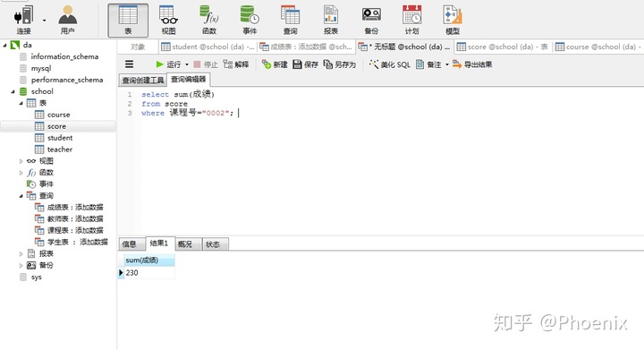644x350 pixels.
Task: Save the query with 保存
Action: coord(306,64)
